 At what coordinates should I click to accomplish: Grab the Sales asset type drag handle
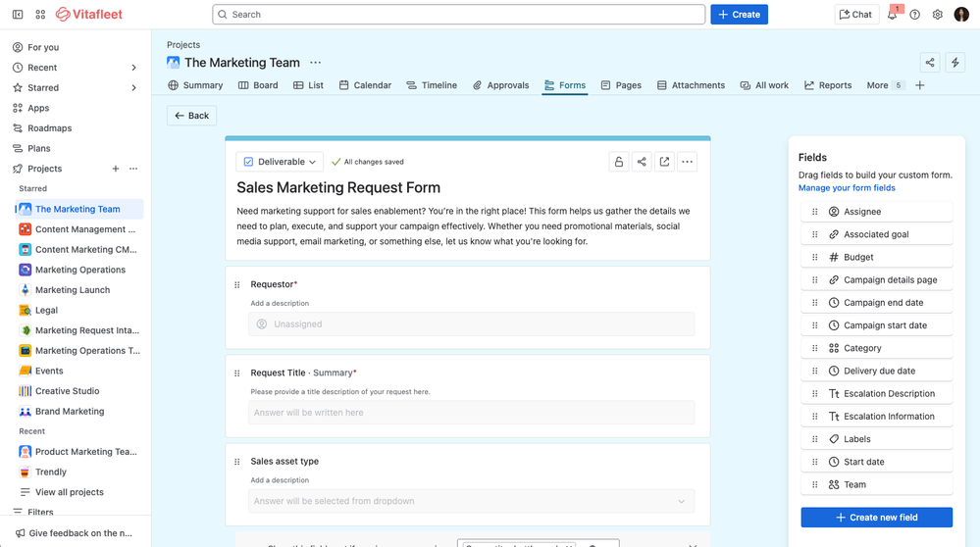pyautogui.click(x=236, y=462)
